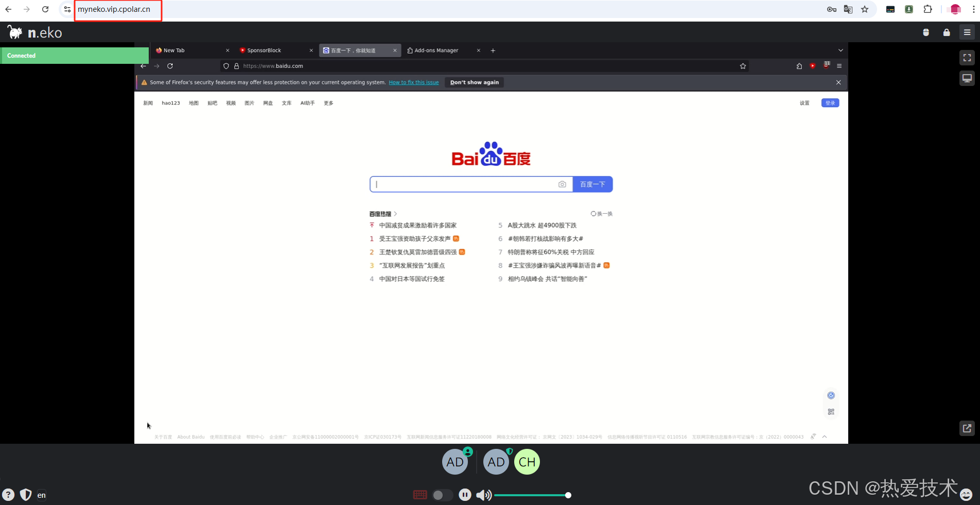Image resolution: width=980 pixels, height=505 pixels.
Task: Open Baidu 更多 menu
Action: click(x=328, y=103)
